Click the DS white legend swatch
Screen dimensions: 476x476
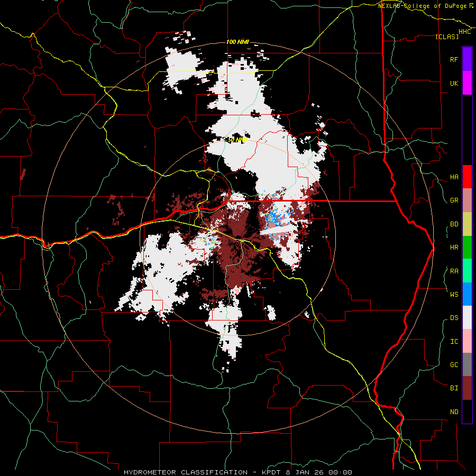467,317
